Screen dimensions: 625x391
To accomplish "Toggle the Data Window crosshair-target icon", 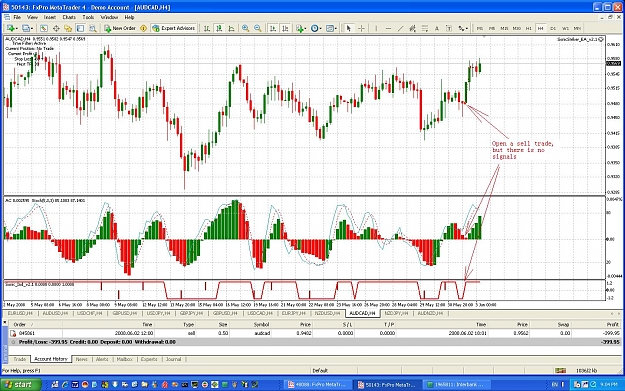I will click(x=56, y=28).
